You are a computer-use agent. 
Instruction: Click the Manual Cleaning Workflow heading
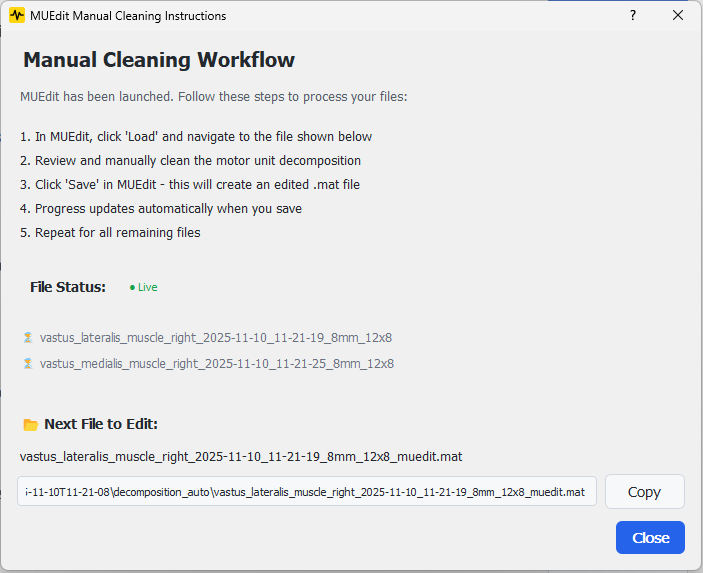pos(159,60)
